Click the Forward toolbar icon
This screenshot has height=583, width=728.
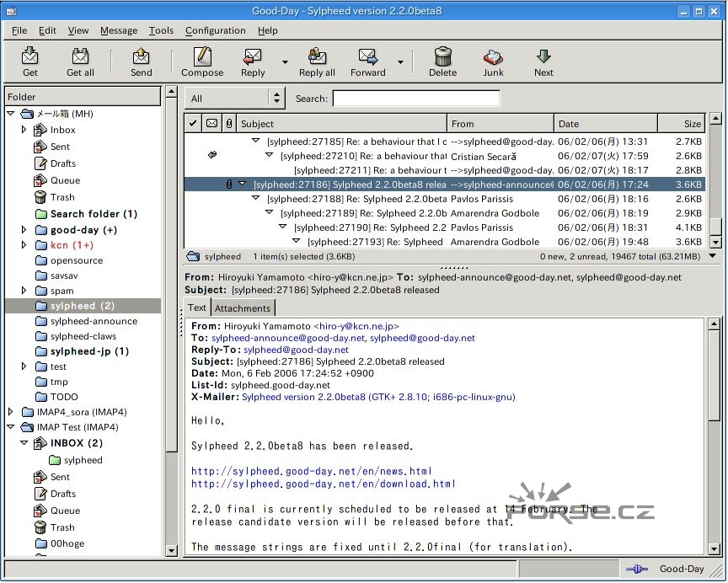pyautogui.click(x=367, y=56)
